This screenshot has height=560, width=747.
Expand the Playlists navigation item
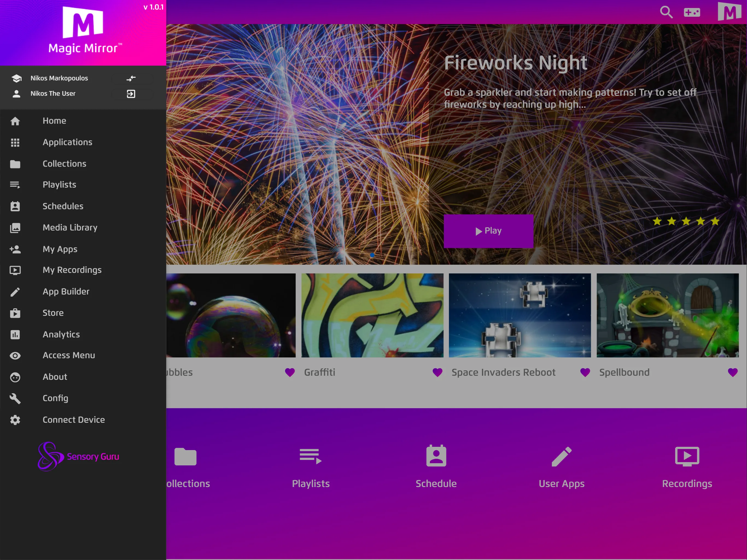[59, 184]
